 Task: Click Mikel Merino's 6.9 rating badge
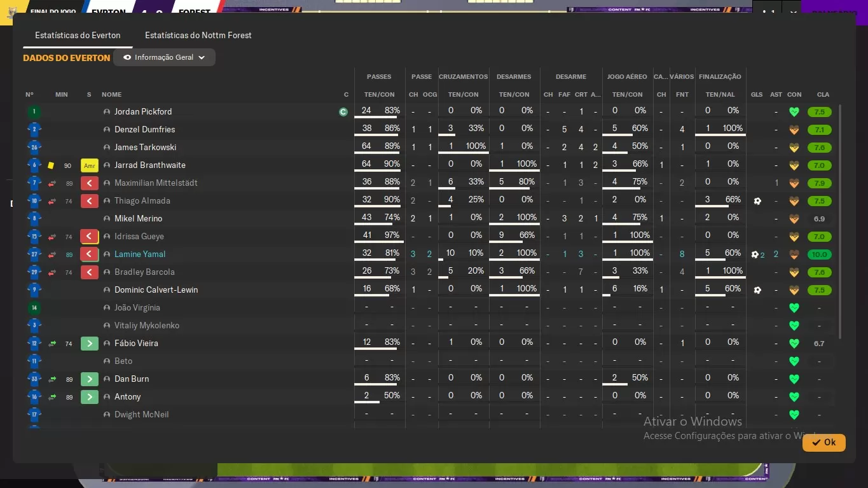pos(819,219)
